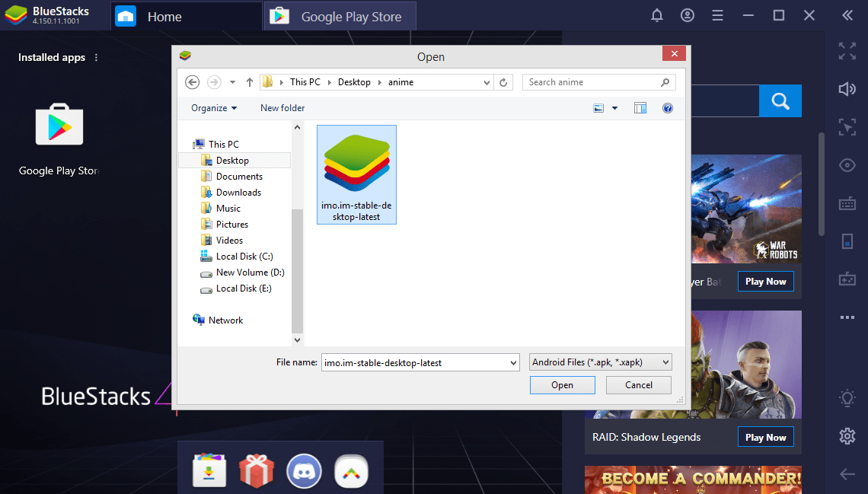
Task: Select Local Disk (E:) in tree
Action: click(x=244, y=288)
